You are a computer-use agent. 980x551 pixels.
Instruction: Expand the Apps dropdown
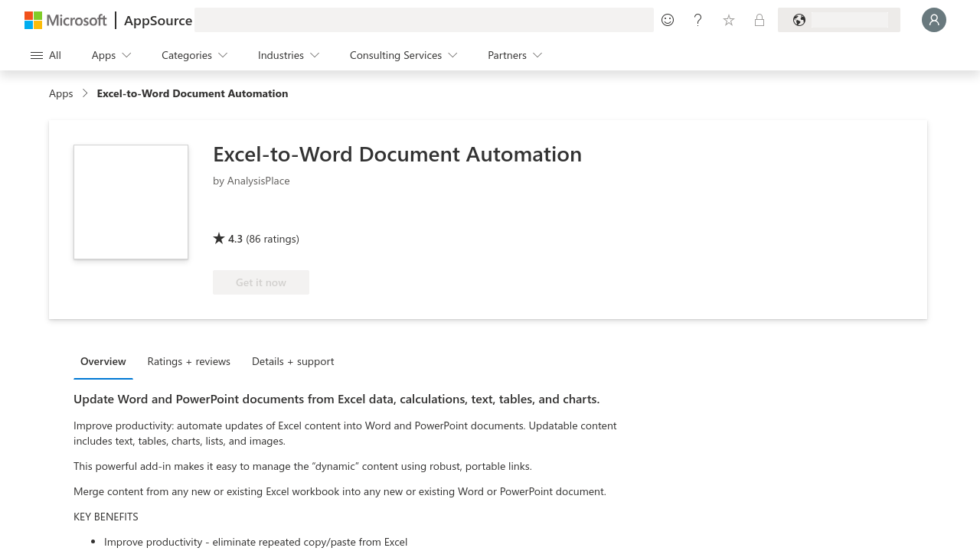tap(112, 55)
